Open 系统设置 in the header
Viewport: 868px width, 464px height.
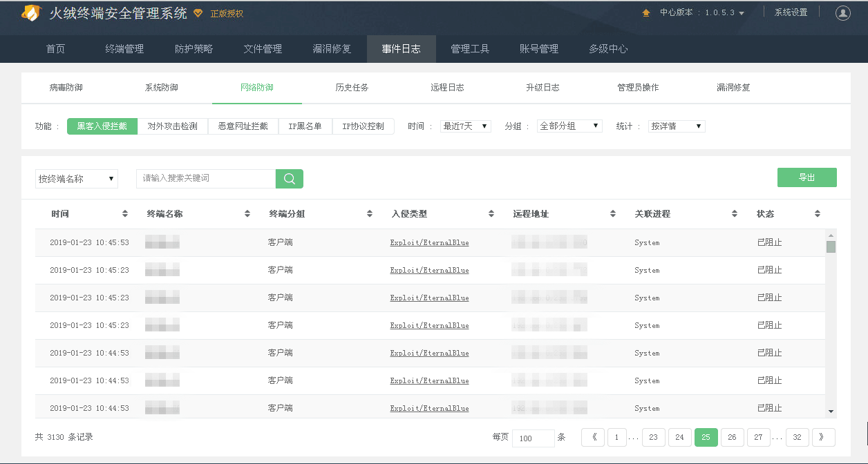point(791,12)
